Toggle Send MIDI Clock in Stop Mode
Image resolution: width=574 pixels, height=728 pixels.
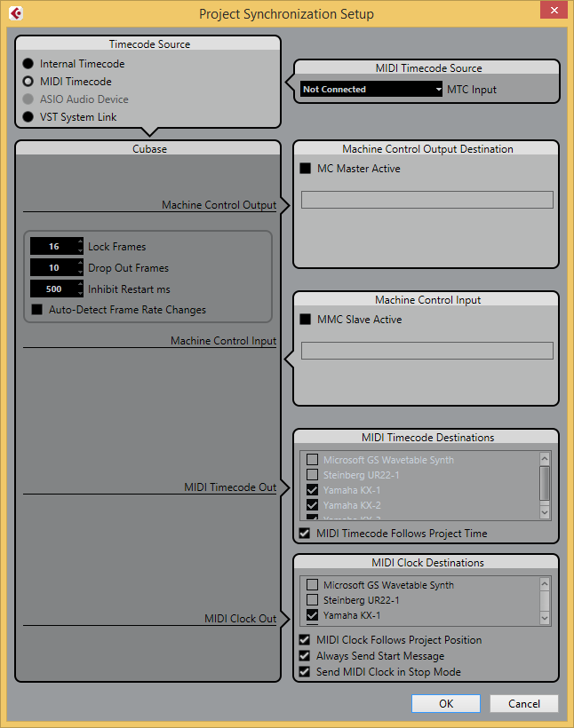pos(305,671)
